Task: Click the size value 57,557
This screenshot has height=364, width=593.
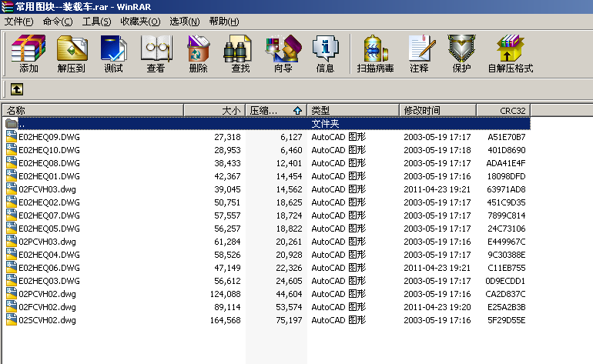Action: click(227, 215)
